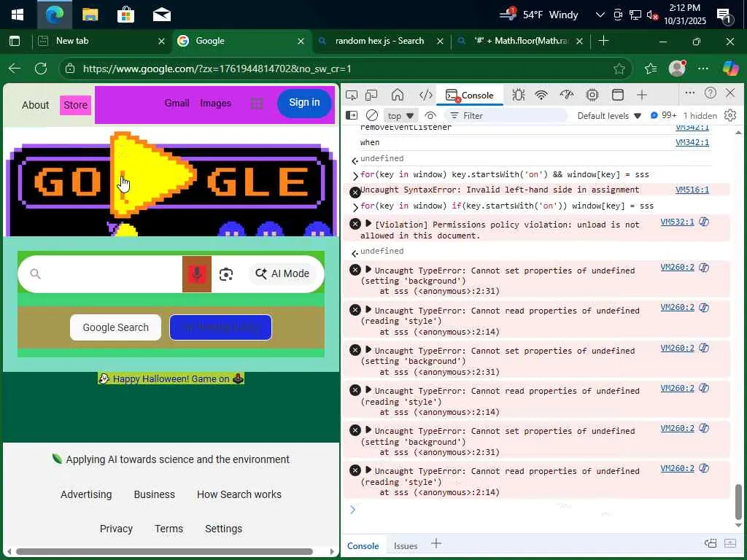The image size is (747, 560).
Task: Open DevTools help question mark icon
Action: point(711,93)
